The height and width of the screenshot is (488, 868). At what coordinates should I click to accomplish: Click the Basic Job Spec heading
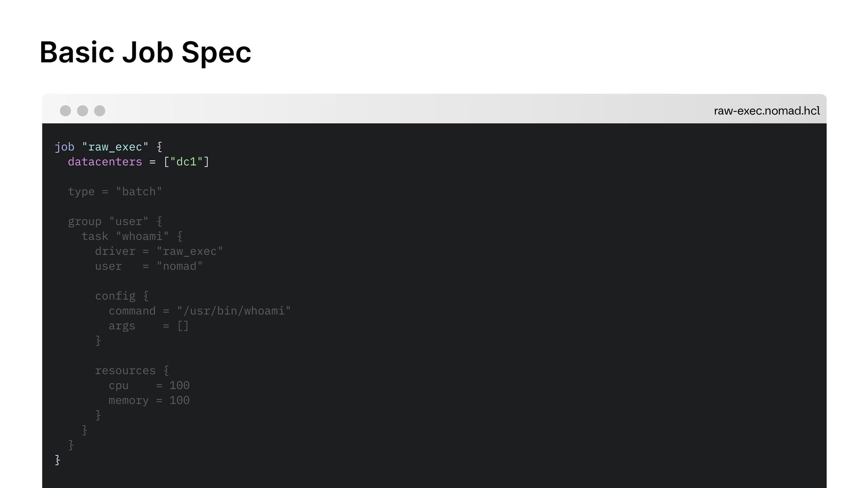click(145, 52)
